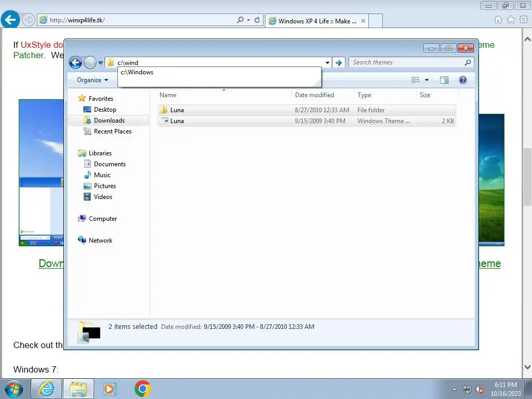
Task: Click the Windows Explorer taskbar icon
Action: (x=78, y=389)
